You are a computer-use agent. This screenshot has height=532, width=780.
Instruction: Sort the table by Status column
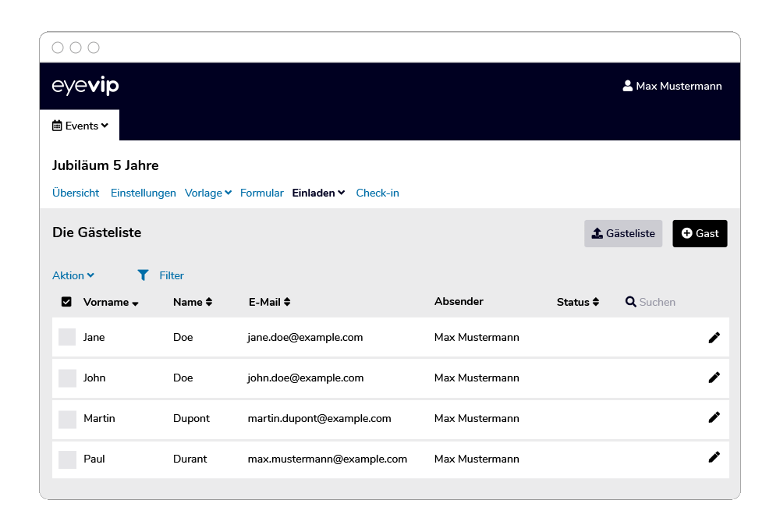(x=578, y=302)
